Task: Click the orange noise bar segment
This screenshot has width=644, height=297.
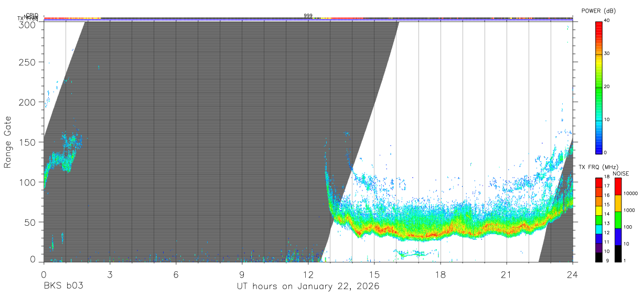Action: click(618, 203)
